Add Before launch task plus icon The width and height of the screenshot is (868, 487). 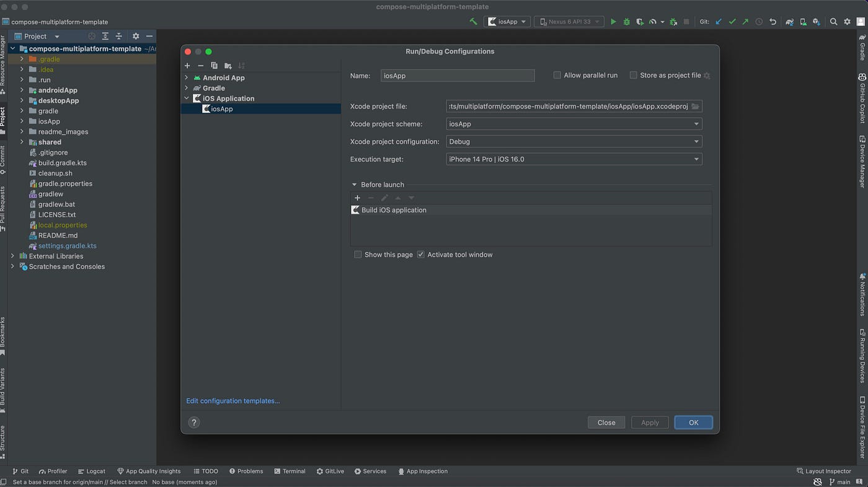357,198
